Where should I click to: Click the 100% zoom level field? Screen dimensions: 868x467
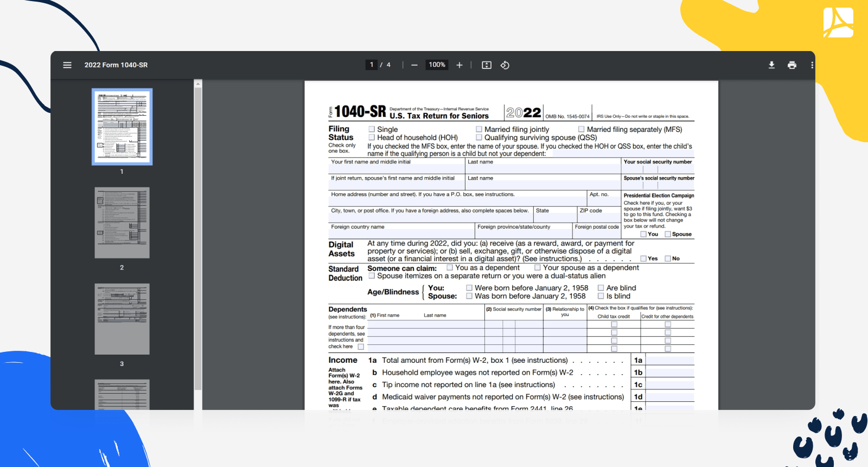[x=437, y=65]
